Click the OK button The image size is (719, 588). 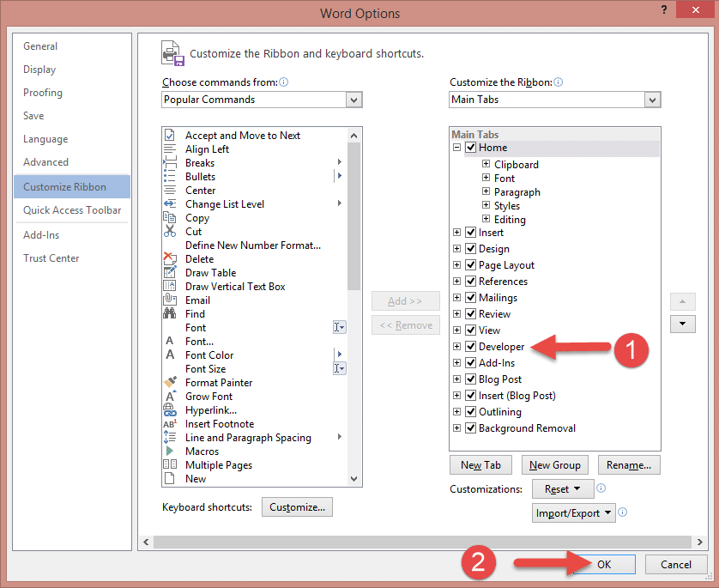tap(604, 564)
